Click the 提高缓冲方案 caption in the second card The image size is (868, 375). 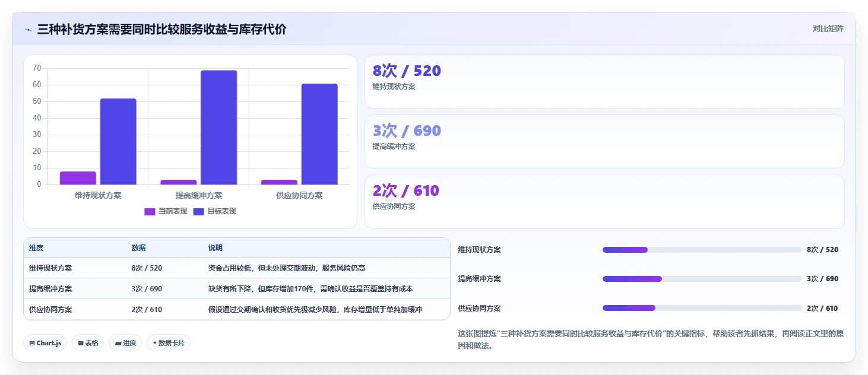[x=394, y=147]
